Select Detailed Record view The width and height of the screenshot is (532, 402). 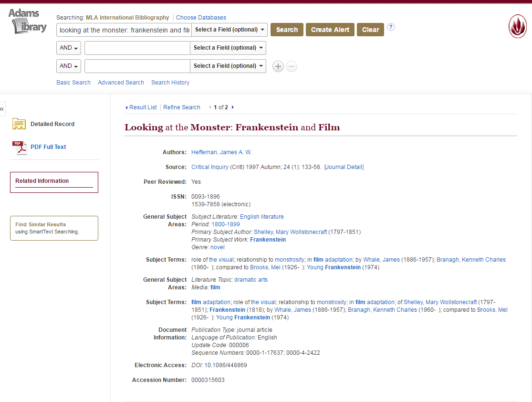click(x=52, y=124)
